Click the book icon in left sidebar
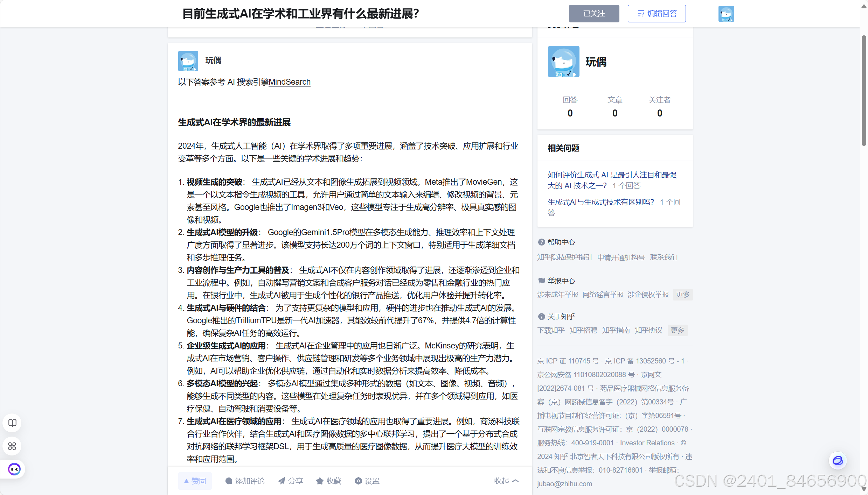 pos(12,423)
